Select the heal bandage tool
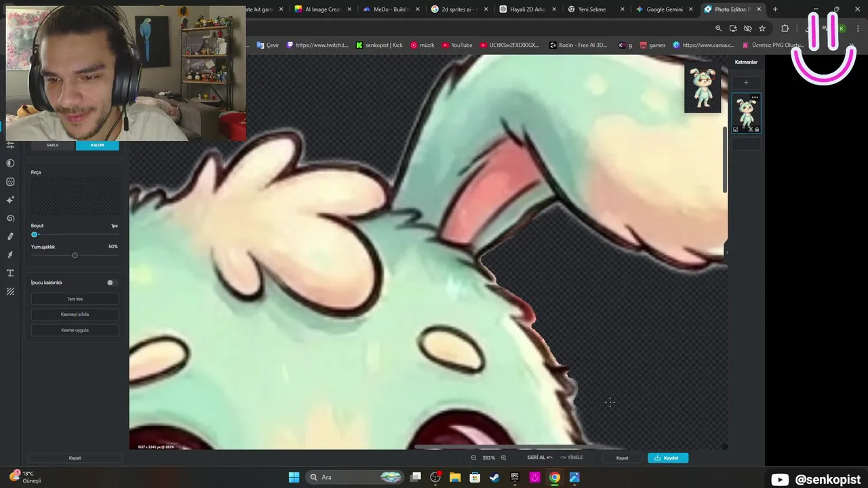The height and width of the screenshot is (488, 868). coord(10,237)
